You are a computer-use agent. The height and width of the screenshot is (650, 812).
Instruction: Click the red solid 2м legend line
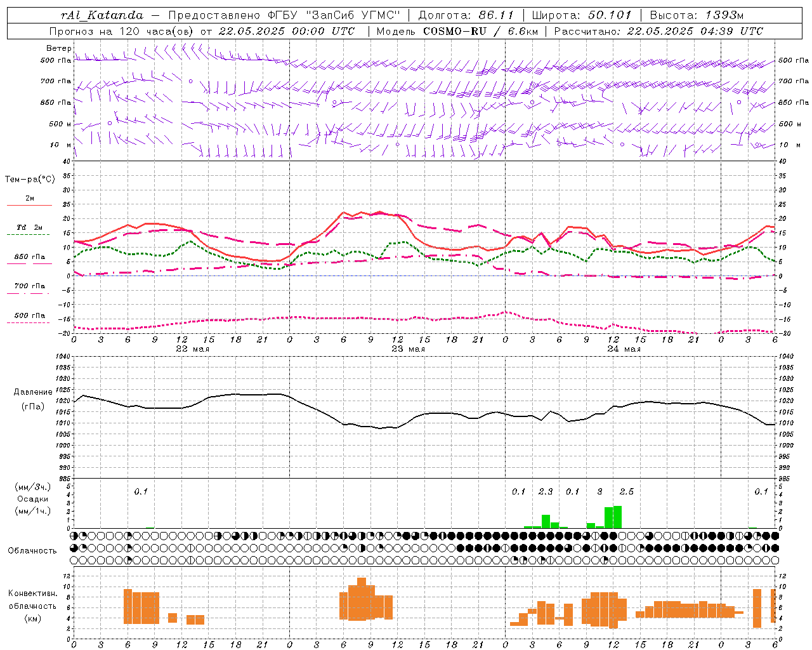[29, 206]
